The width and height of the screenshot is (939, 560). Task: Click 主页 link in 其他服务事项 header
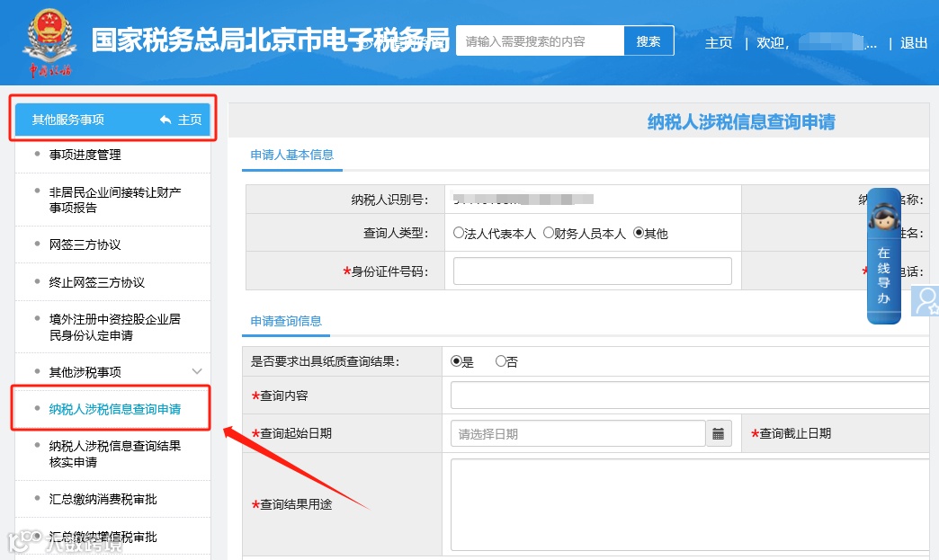(190, 120)
